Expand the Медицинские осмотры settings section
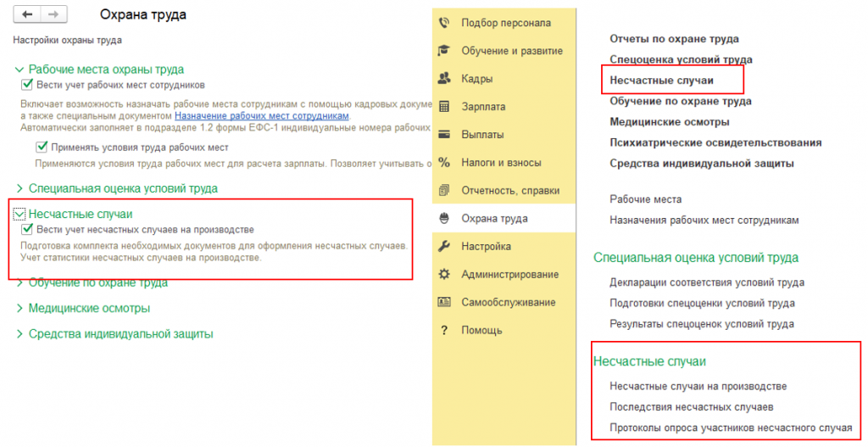This screenshot has height=447, width=868. click(x=19, y=308)
